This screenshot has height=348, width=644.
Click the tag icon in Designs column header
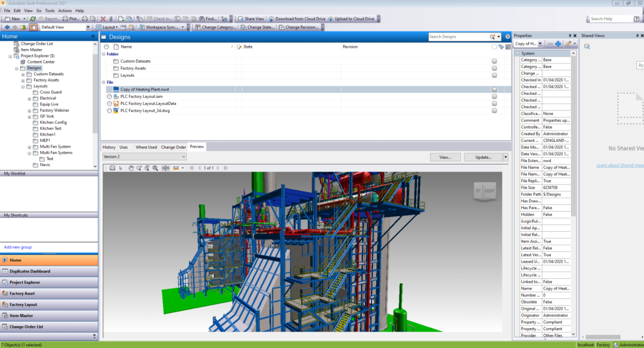tap(501, 46)
